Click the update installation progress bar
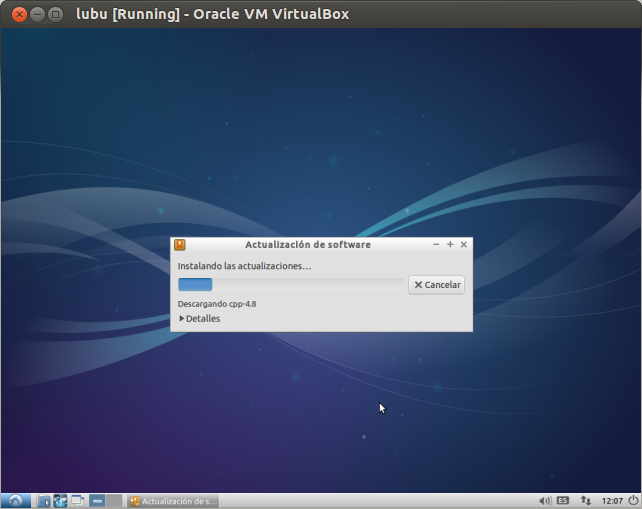This screenshot has height=509, width=642. 290,285
